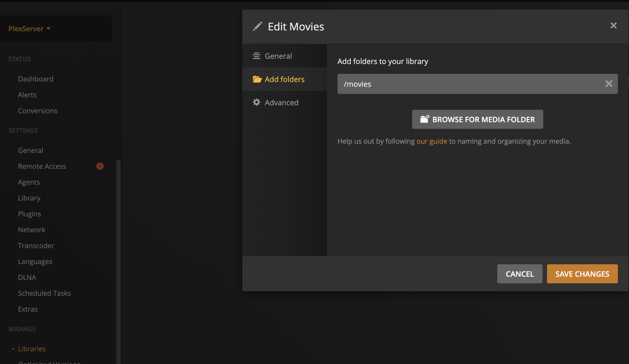The width and height of the screenshot is (629, 364).
Task: Click the Add folders folder icon
Action: point(257,79)
